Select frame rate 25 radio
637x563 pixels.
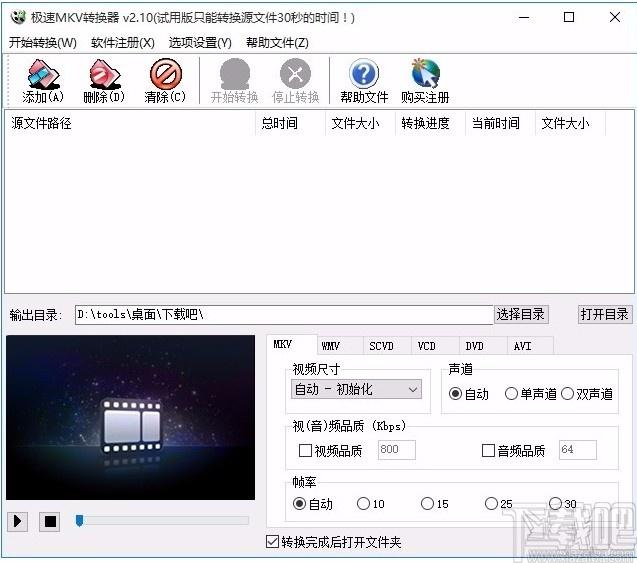(x=491, y=504)
